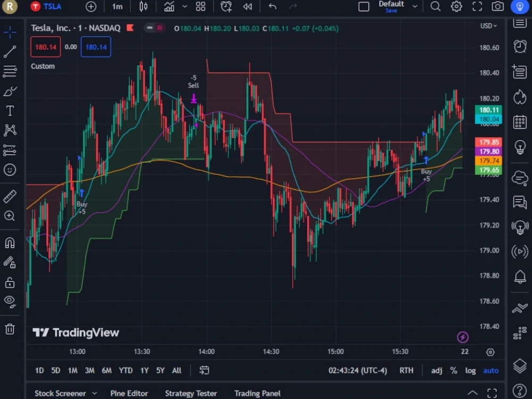This screenshot has width=532, height=399.
Task: Expand the layout options chevron
Action: pyautogui.click(x=415, y=6)
